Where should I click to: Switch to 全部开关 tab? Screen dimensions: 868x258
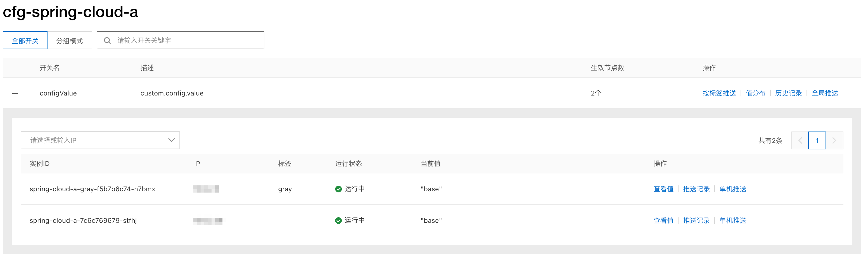(25, 40)
